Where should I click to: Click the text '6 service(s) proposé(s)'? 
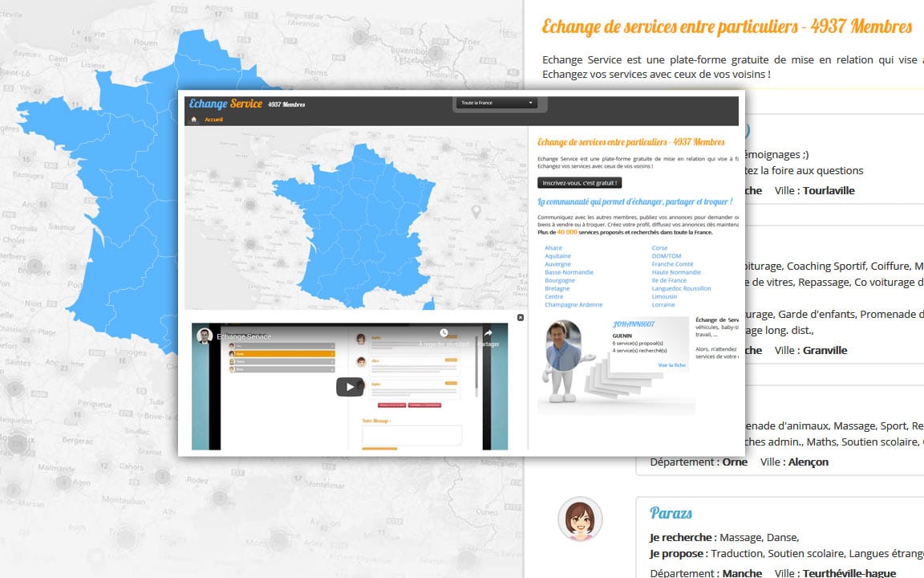point(638,344)
